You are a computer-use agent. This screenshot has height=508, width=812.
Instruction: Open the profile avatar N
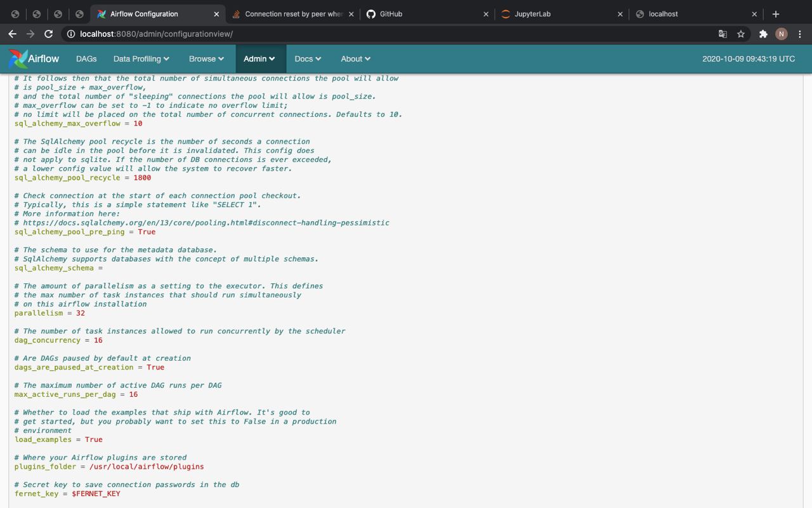point(782,34)
